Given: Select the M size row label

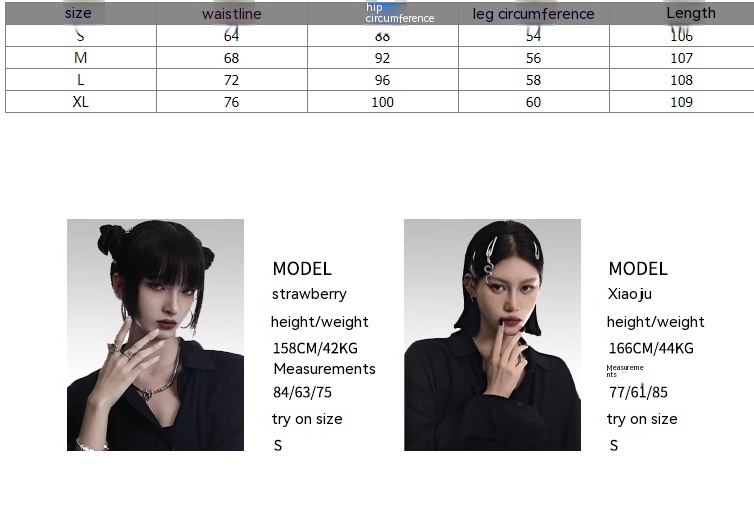Looking at the screenshot, I should 81,58.
